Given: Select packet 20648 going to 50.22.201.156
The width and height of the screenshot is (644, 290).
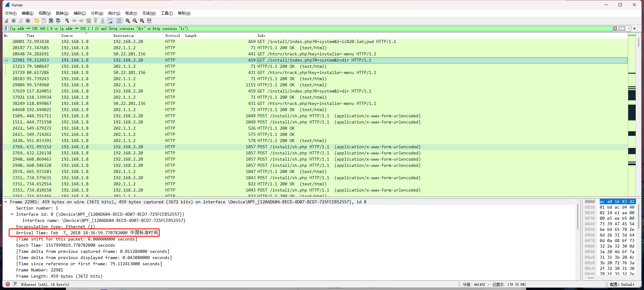Looking at the screenshot, I should [x=315, y=54].
